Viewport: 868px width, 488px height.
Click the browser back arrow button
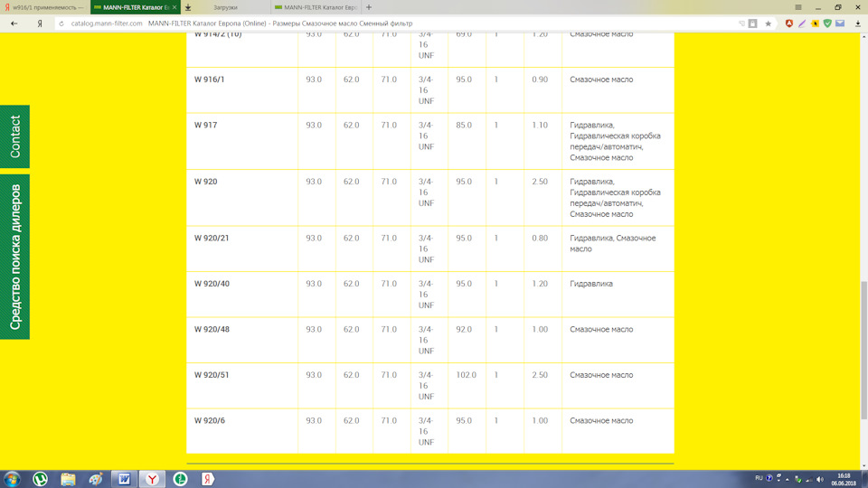(14, 23)
